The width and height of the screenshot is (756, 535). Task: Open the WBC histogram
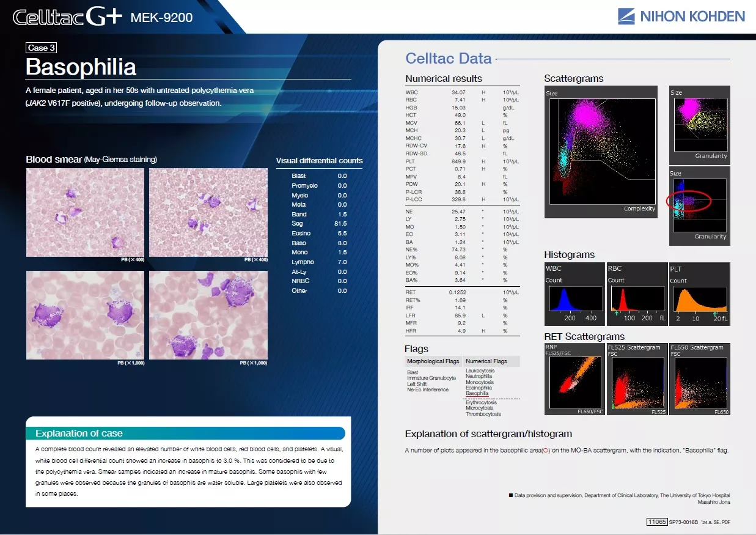click(x=573, y=294)
